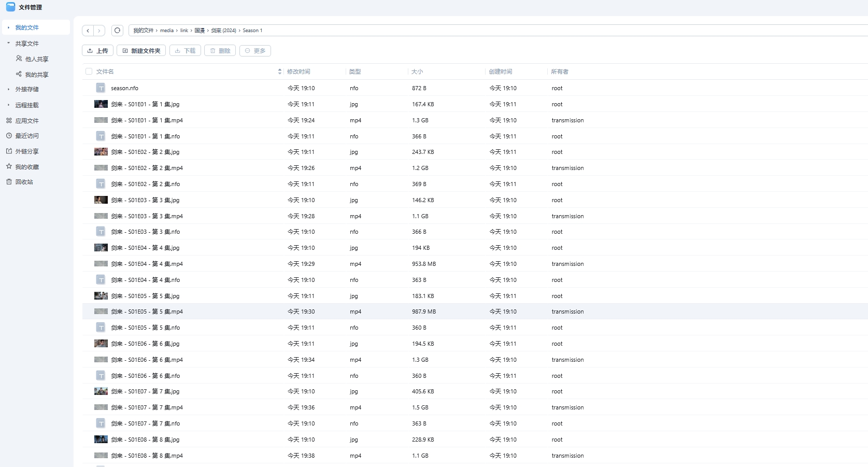The height and width of the screenshot is (467, 868).
Task: Go to media in breadcrumb path
Action: coord(167,31)
